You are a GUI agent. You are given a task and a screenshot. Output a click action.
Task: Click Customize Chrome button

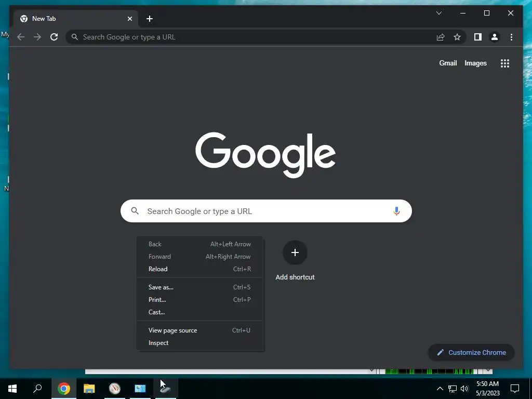(x=472, y=353)
